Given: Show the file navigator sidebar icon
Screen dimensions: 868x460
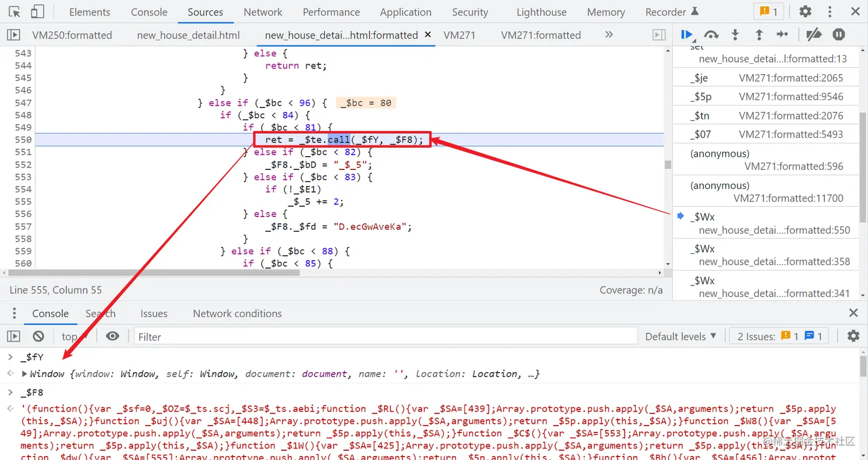Looking at the screenshot, I should [x=13, y=35].
